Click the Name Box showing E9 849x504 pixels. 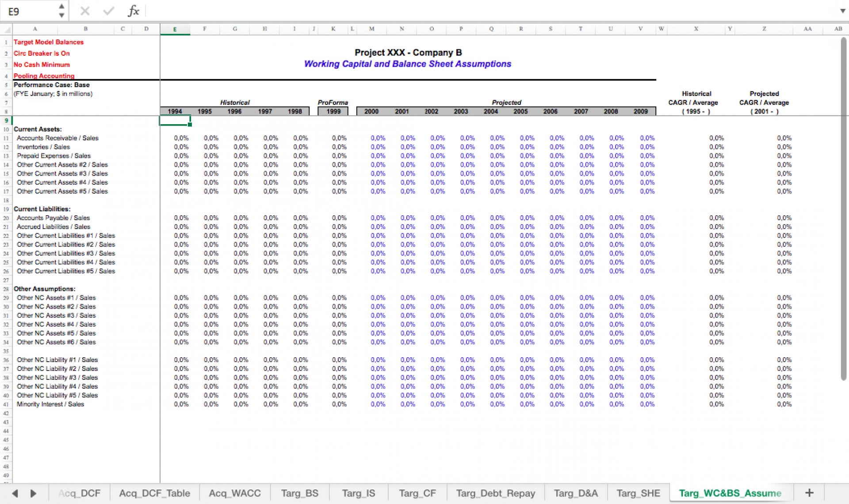click(29, 11)
